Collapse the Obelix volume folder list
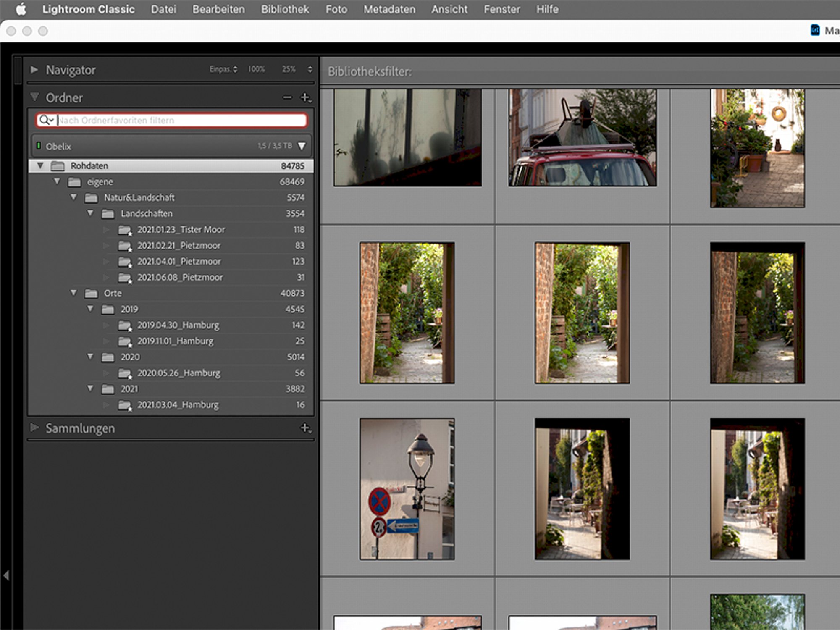 pyautogui.click(x=302, y=146)
